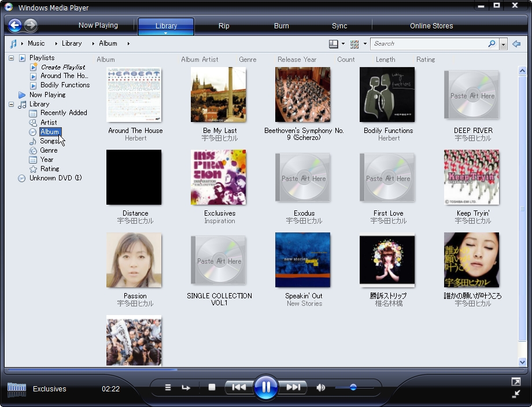Expand the arrow after Library in breadcrumb

point(93,44)
